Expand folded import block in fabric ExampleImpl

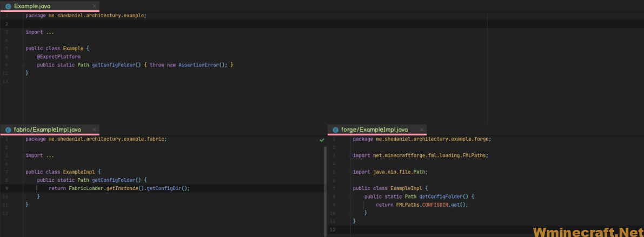coord(22,155)
